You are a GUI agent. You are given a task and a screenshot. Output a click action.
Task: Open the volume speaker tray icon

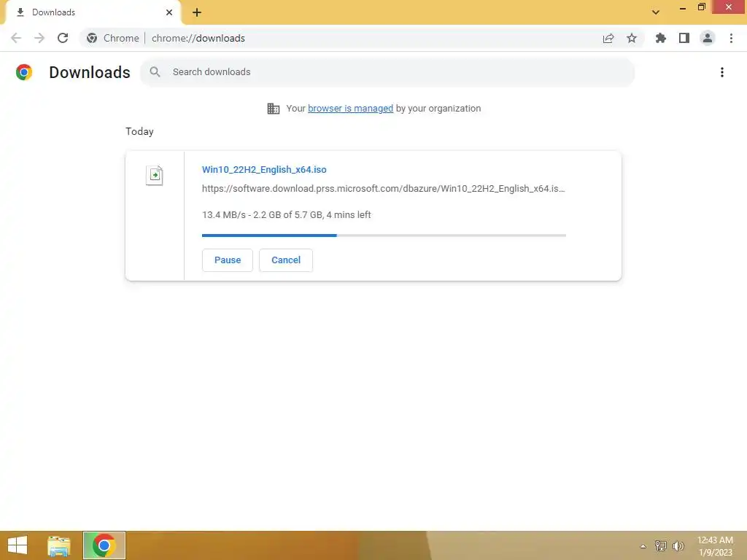point(678,546)
